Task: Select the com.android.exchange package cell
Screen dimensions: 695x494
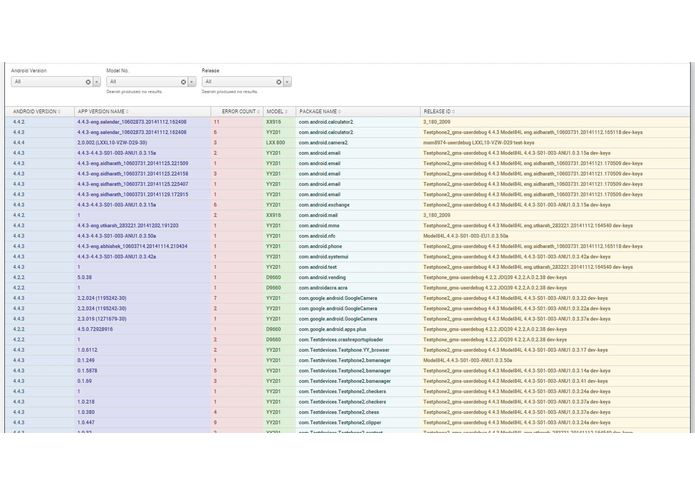Action: click(358, 205)
